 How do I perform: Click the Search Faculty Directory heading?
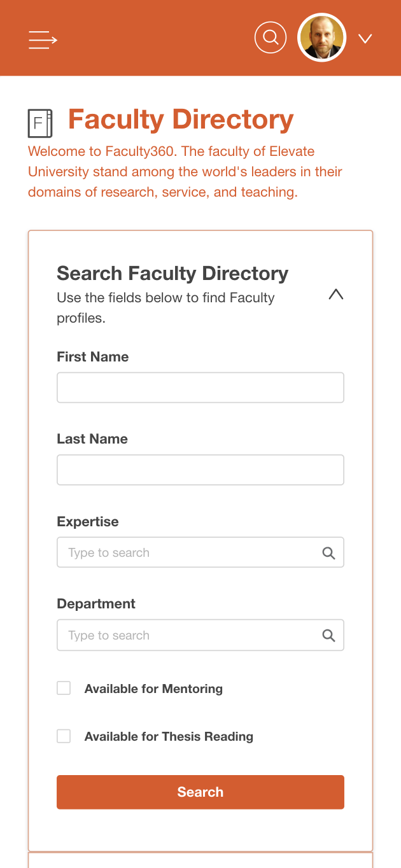click(x=172, y=274)
